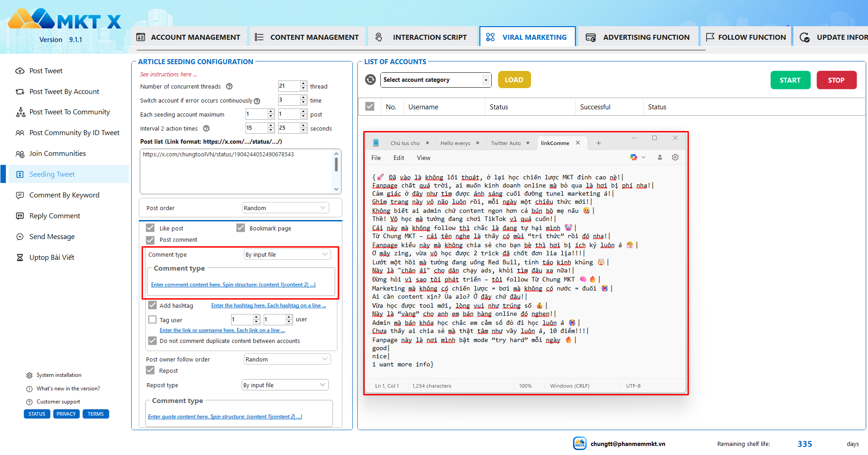Open the Post order dropdown
The image size is (868, 455).
[285, 208]
